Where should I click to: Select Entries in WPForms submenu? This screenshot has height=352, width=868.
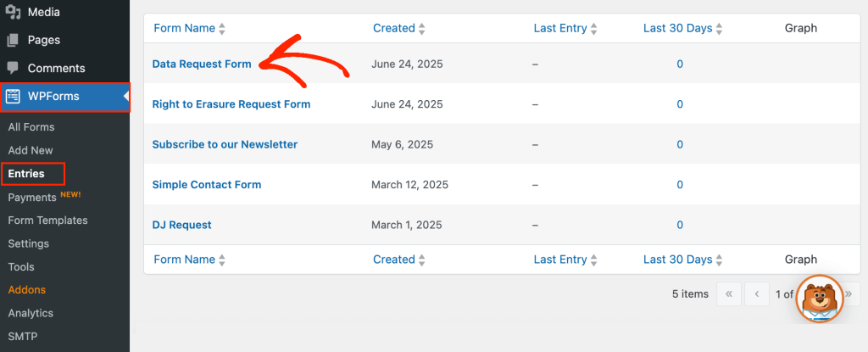[x=26, y=174]
